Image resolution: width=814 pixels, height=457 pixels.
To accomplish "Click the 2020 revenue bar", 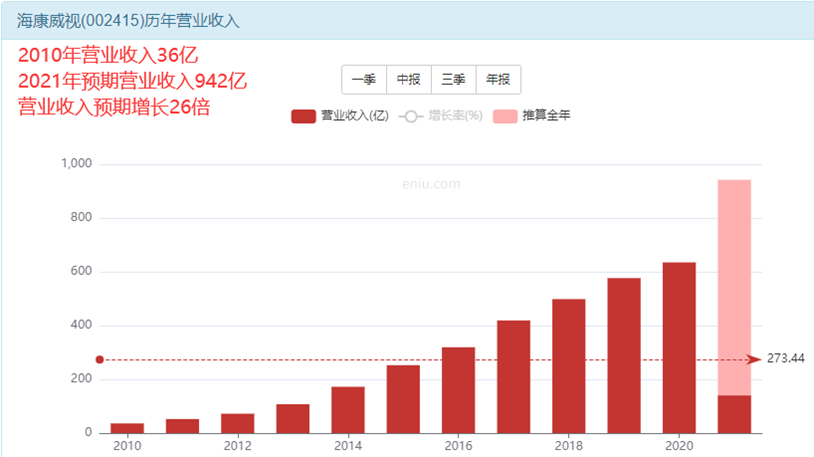I will 679,348.
